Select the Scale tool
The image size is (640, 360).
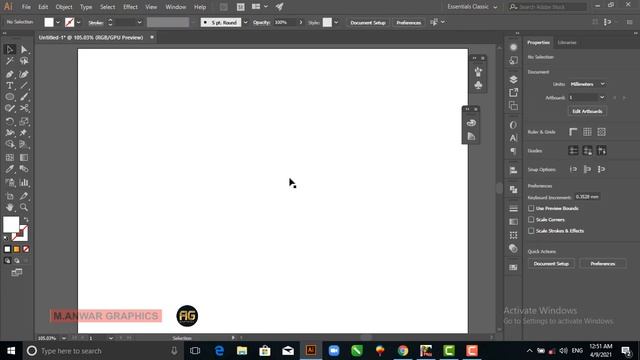click(24, 122)
